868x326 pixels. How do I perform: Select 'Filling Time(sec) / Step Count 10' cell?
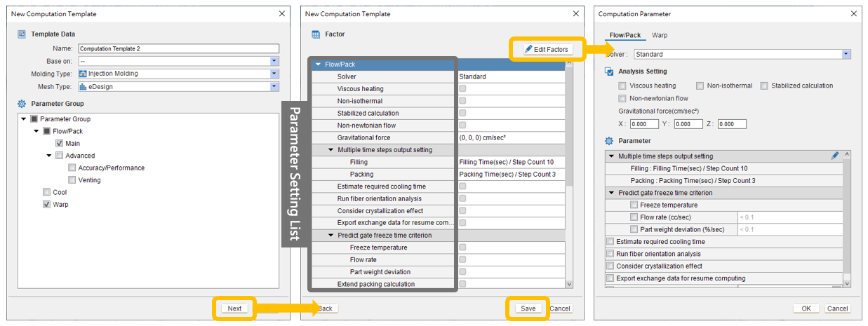[x=511, y=162]
